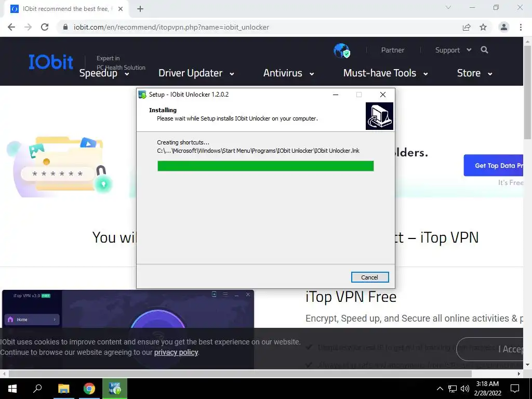Screen dimensions: 532x399
Task: Expand Must-have Tools menu
Action: coord(385,73)
